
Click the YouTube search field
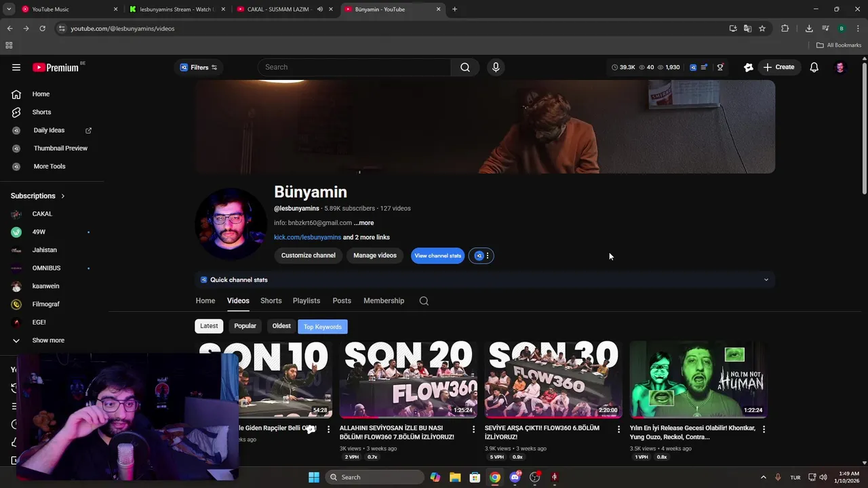tap(354, 67)
